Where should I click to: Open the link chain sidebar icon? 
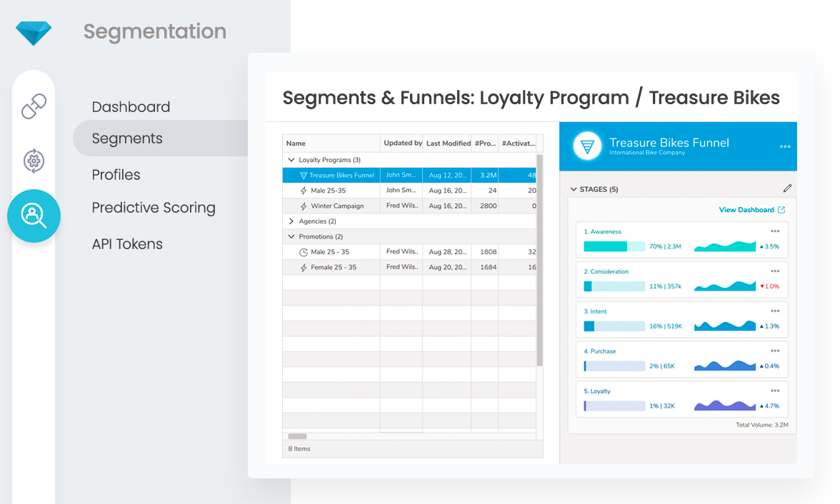click(34, 106)
